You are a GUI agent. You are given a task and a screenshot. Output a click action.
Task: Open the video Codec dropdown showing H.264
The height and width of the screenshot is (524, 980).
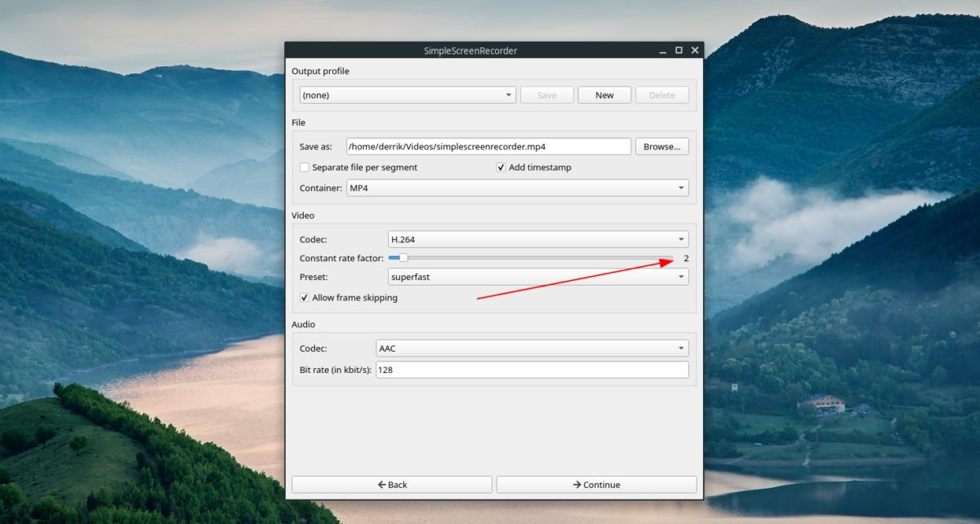click(x=538, y=240)
